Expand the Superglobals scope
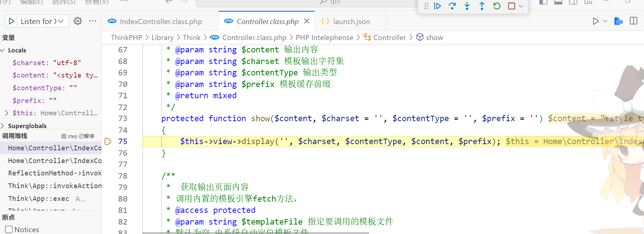 3,126
